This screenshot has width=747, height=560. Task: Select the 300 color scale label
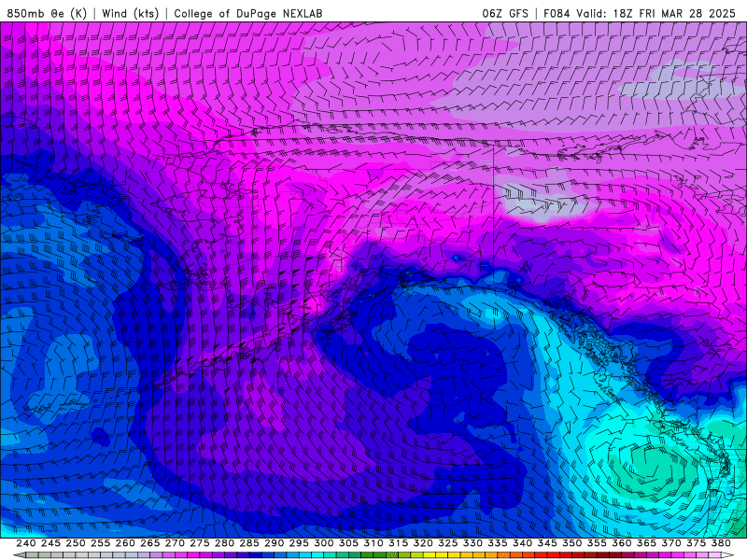[x=323, y=543]
